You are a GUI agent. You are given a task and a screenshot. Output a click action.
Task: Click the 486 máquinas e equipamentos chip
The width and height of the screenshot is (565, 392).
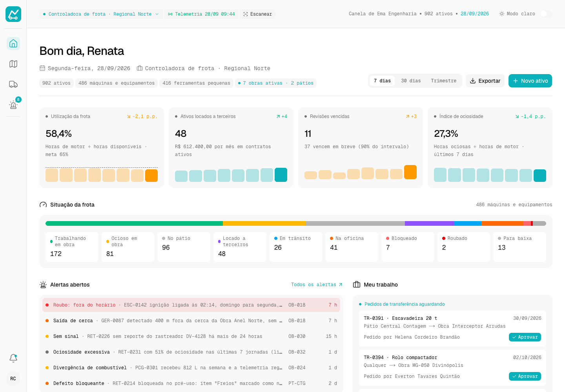[117, 83]
